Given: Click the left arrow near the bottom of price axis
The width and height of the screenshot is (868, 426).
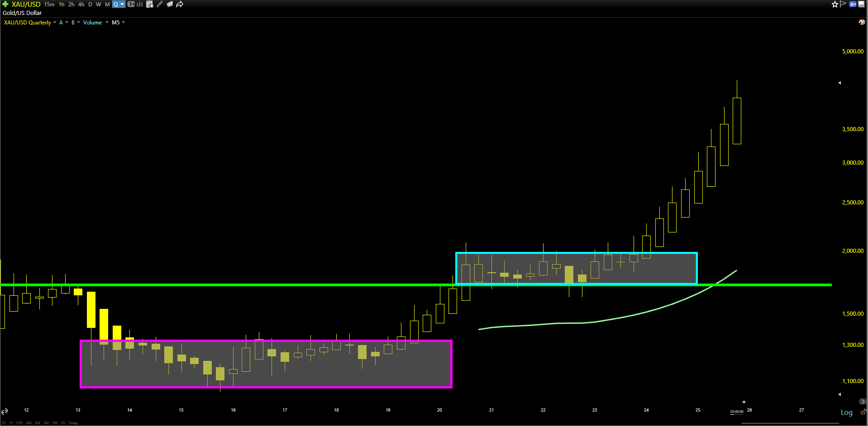Looking at the screenshot, I should point(839,394).
